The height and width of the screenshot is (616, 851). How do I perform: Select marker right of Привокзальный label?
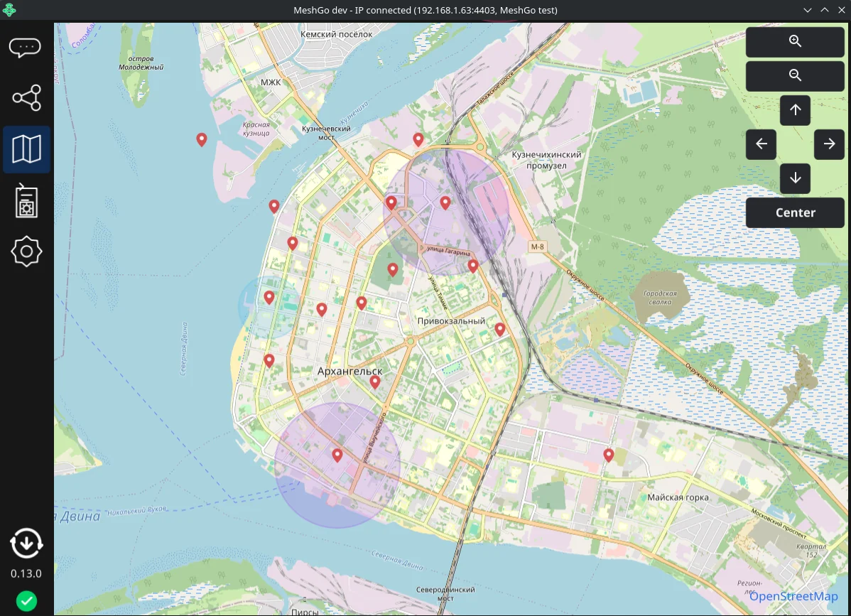(x=500, y=330)
